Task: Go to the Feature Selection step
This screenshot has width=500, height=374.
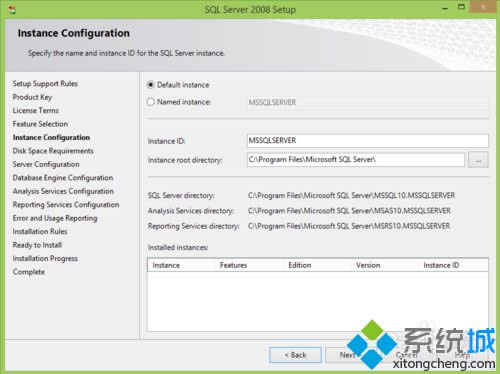Action: pyautogui.click(x=40, y=124)
